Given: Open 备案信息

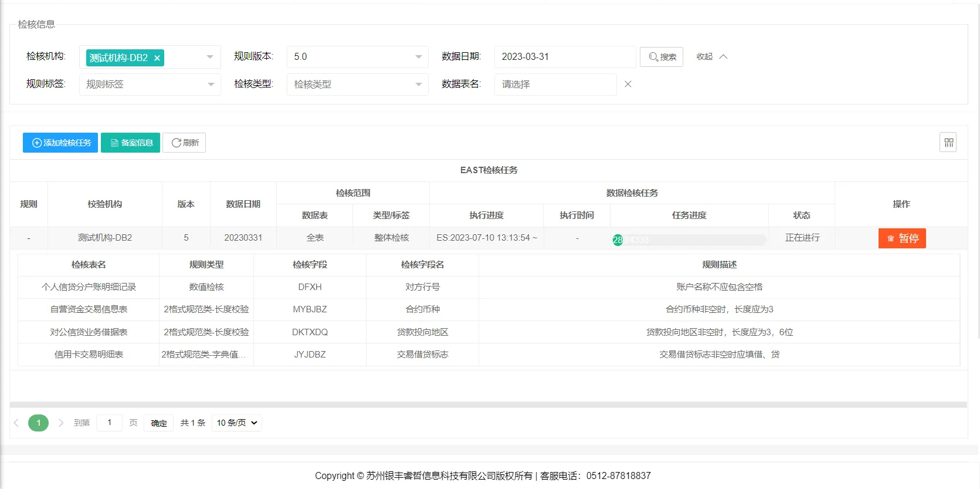Looking at the screenshot, I should [x=130, y=143].
